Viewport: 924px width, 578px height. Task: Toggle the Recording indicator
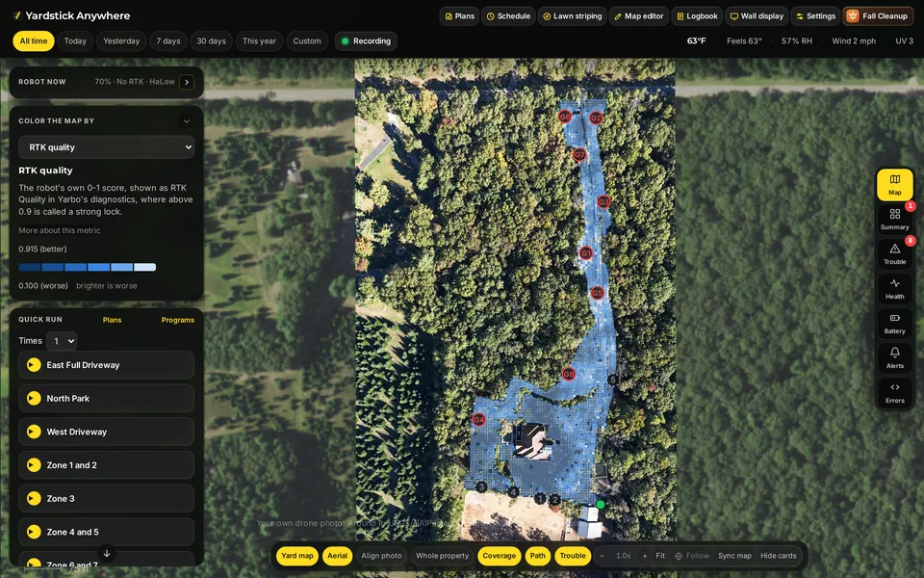coord(366,41)
